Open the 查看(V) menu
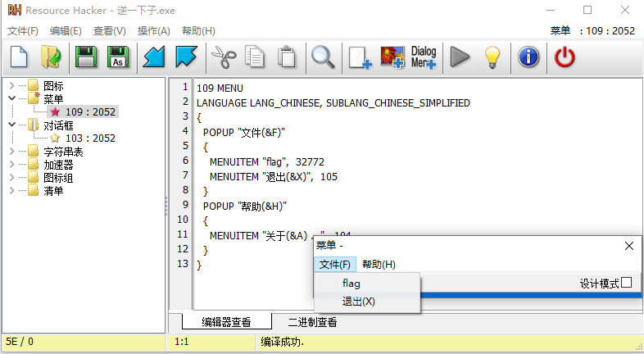 [x=109, y=31]
